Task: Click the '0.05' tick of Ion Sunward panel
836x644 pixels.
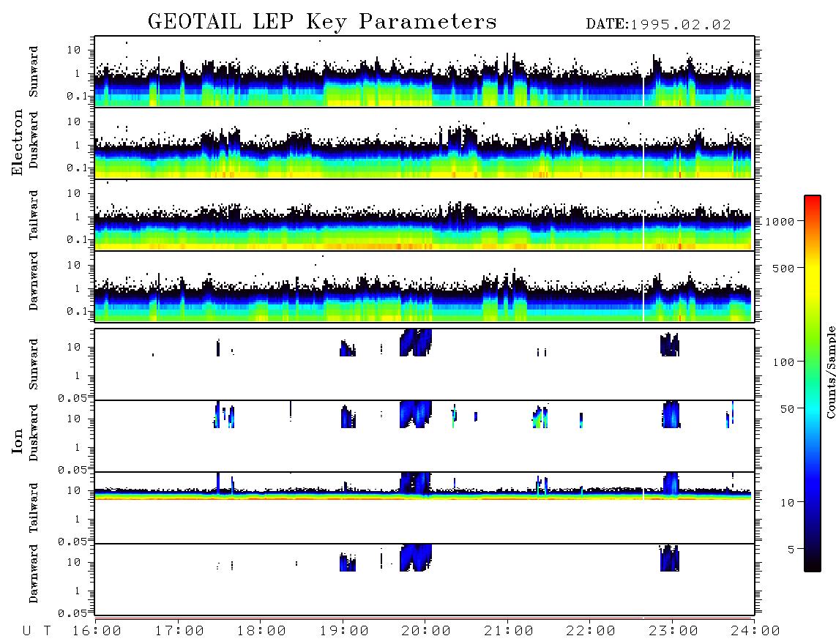Action: coord(72,398)
